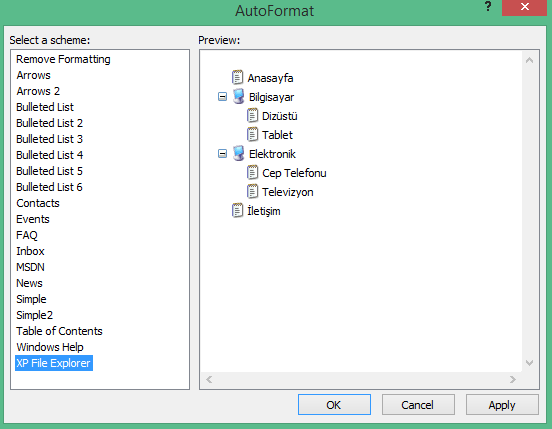Click the Bilgisayar computer icon

239,96
